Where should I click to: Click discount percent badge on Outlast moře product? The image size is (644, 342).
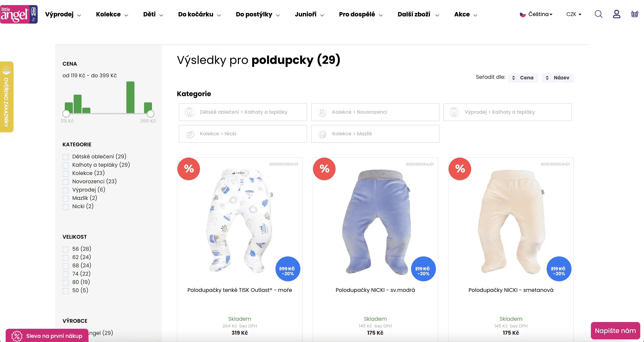coord(189,169)
